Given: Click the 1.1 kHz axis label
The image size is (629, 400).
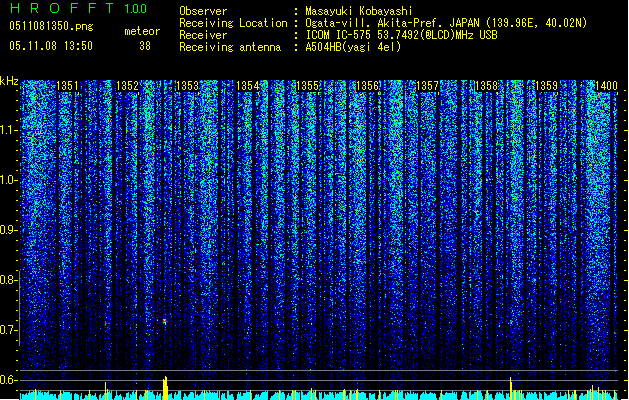Looking at the screenshot, I should 7,131.
